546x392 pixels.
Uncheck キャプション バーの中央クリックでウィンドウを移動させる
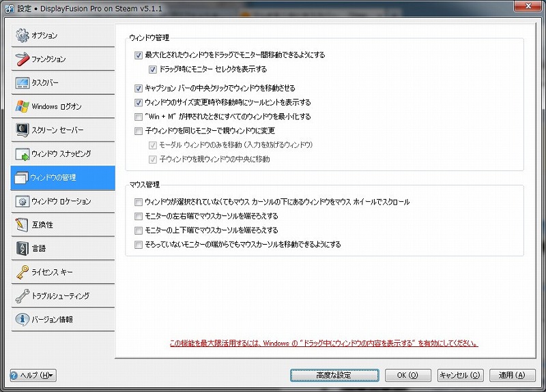pos(139,88)
